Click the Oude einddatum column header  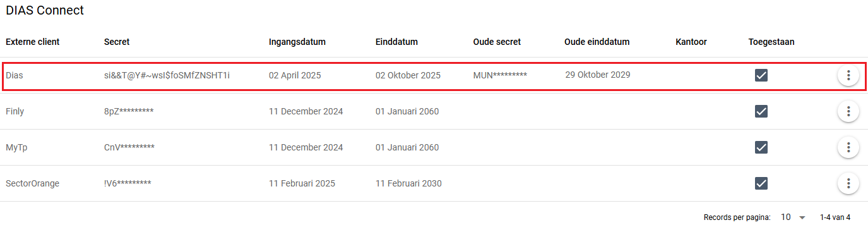(597, 42)
